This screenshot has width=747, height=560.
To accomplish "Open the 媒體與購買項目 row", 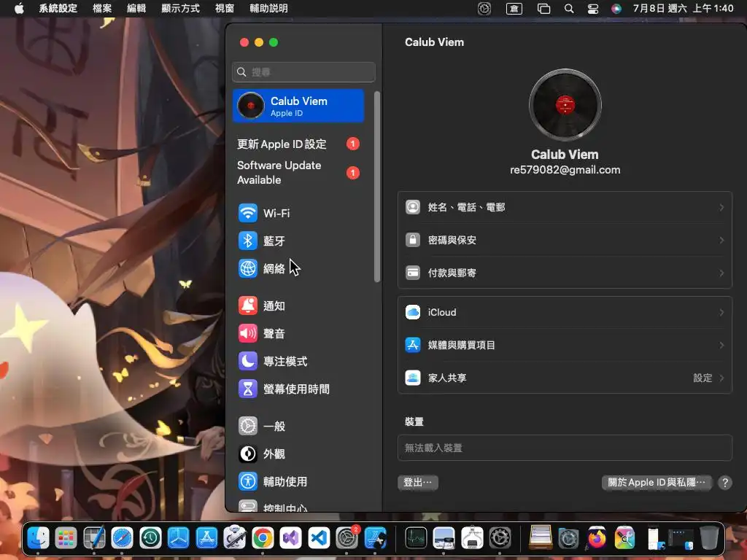I will 565,345.
